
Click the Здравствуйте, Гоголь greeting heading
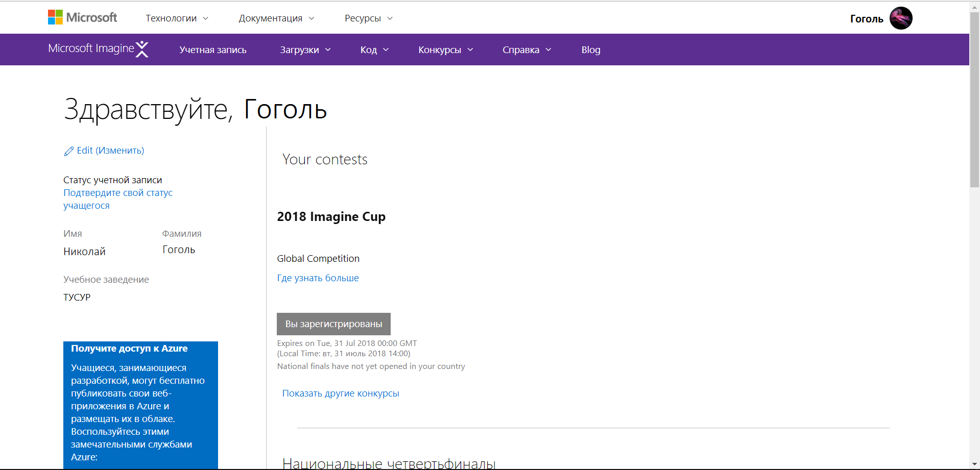196,109
